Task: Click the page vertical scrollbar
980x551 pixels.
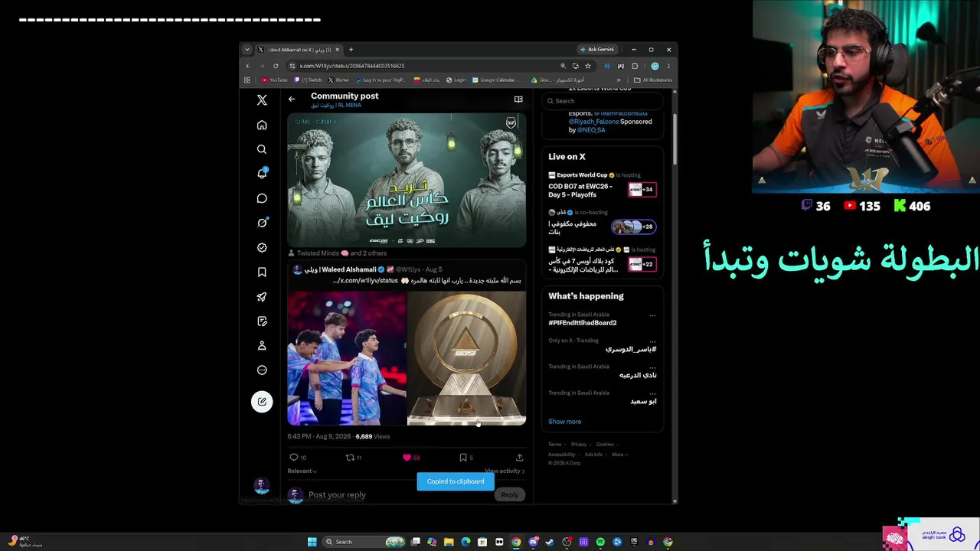Action: [675, 138]
